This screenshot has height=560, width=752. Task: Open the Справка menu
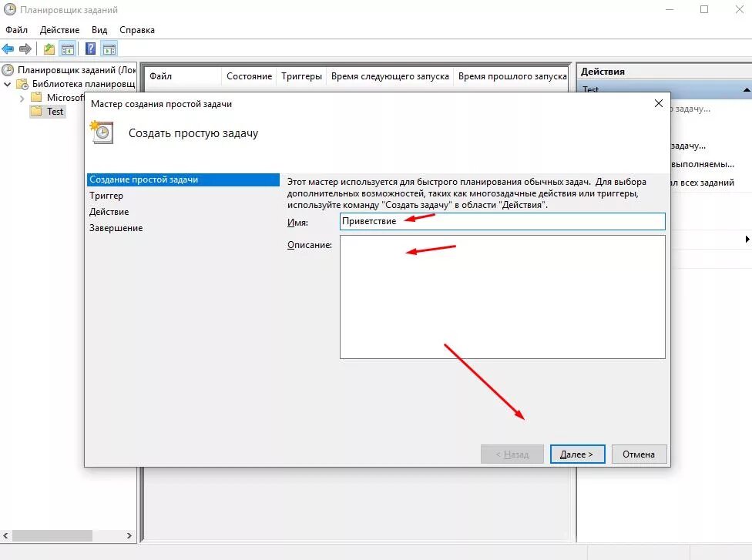coord(136,30)
